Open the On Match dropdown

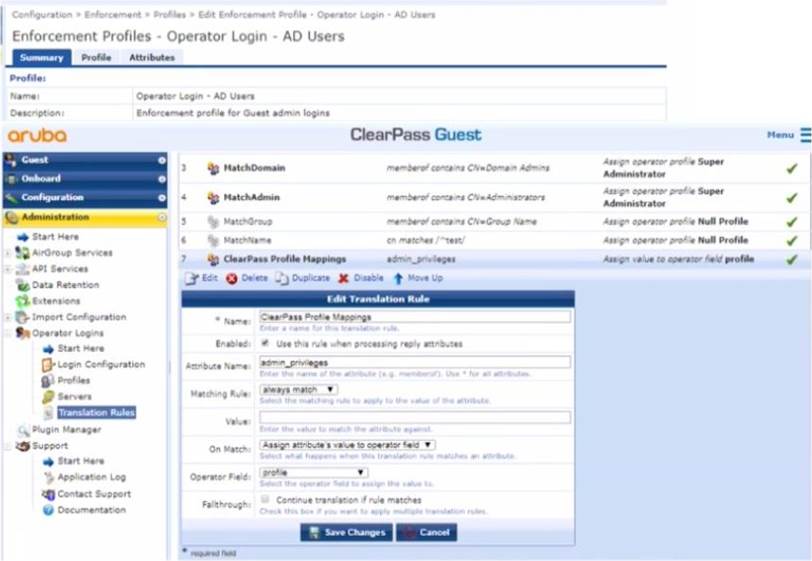coord(347,445)
